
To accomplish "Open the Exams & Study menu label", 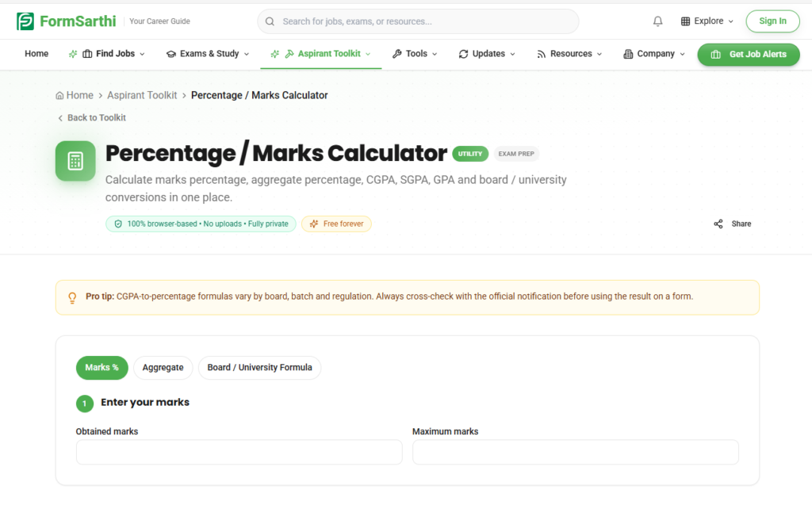I will [209, 54].
